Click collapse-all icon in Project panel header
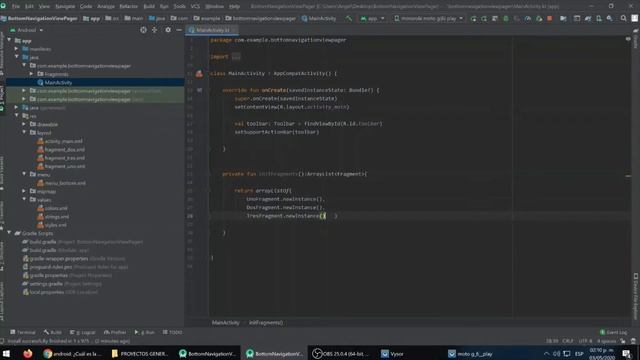 (x=154, y=30)
